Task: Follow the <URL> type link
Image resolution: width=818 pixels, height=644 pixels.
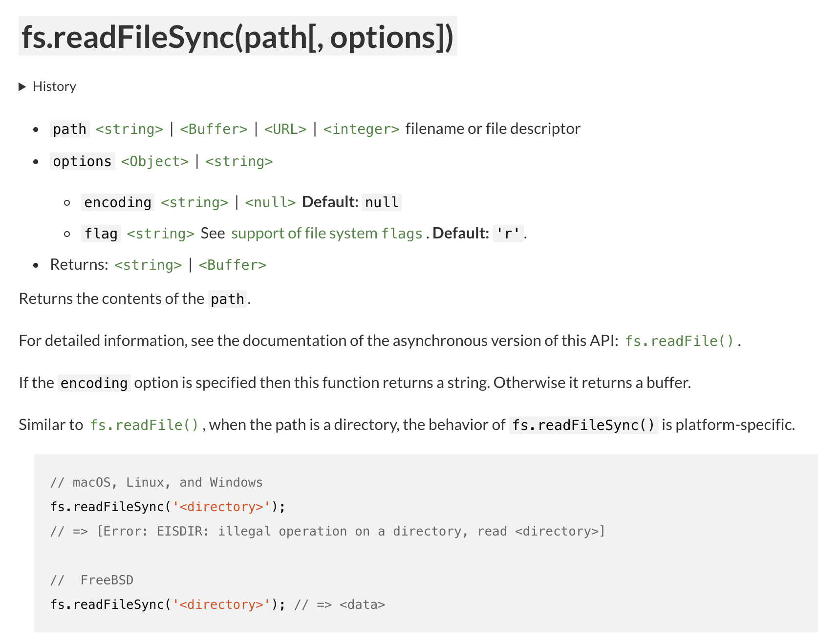Action: click(x=285, y=129)
